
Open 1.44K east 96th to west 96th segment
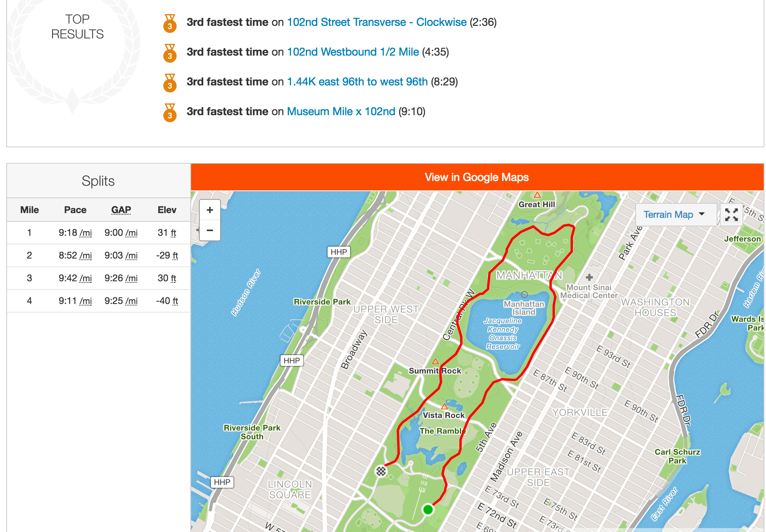point(357,82)
